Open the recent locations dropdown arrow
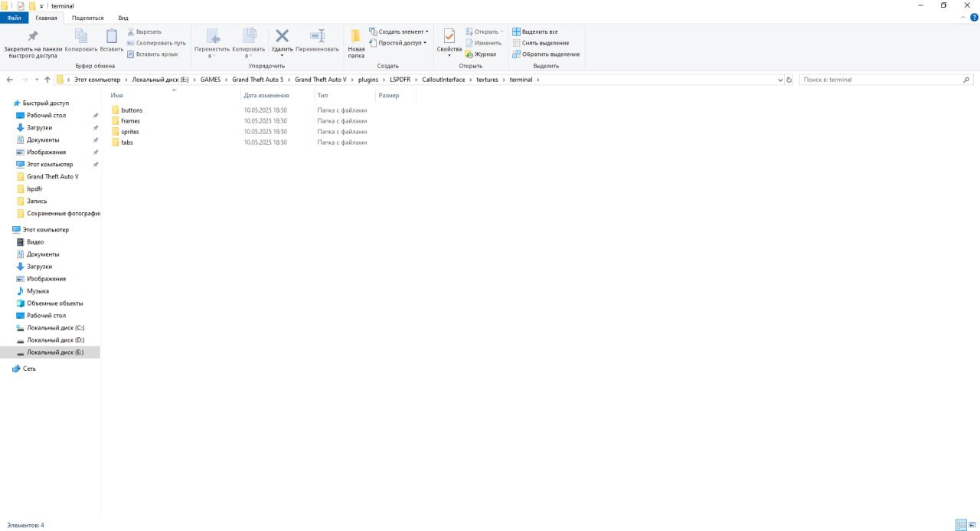The width and height of the screenshot is (980, 531). point(37,80)
